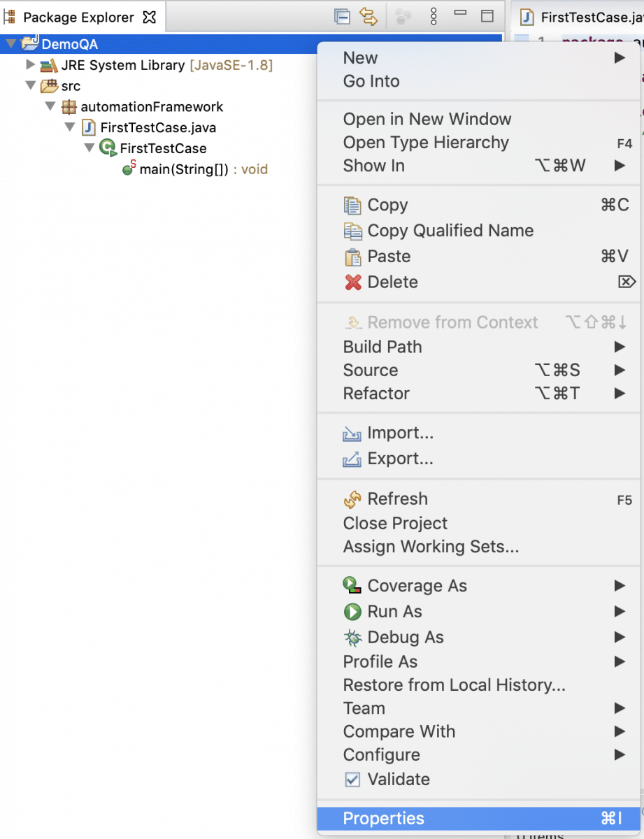Image resolution: width=644 pixels, height=839 pixels.
Task: Open Package Explorer view menu dots
Action: pyautogui.click(x=434, y=17)
